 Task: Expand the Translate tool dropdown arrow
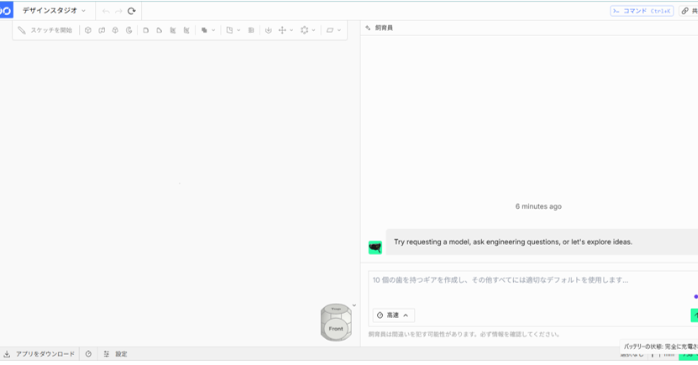tap(292, 30)
